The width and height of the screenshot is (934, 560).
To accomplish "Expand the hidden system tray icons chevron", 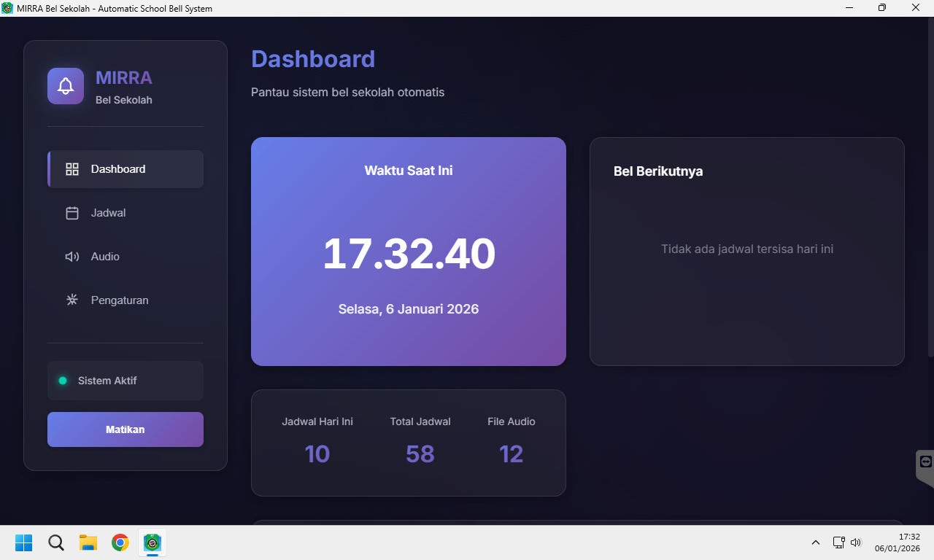I will [x=816, y=542].
